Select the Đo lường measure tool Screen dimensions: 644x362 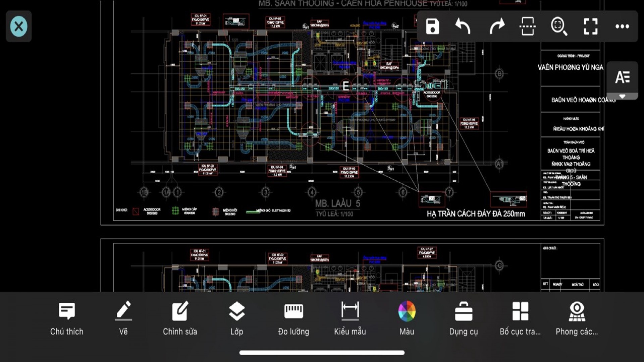coord(293,318)
